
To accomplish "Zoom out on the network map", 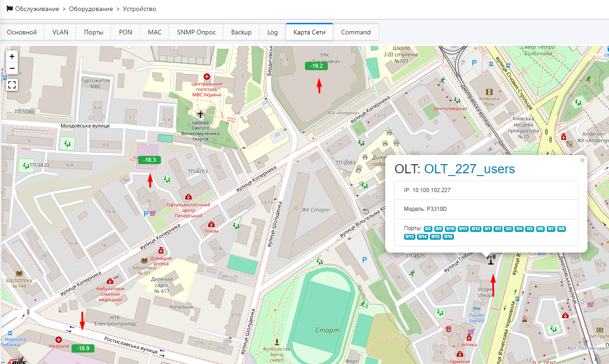I will tap(12, 68).
